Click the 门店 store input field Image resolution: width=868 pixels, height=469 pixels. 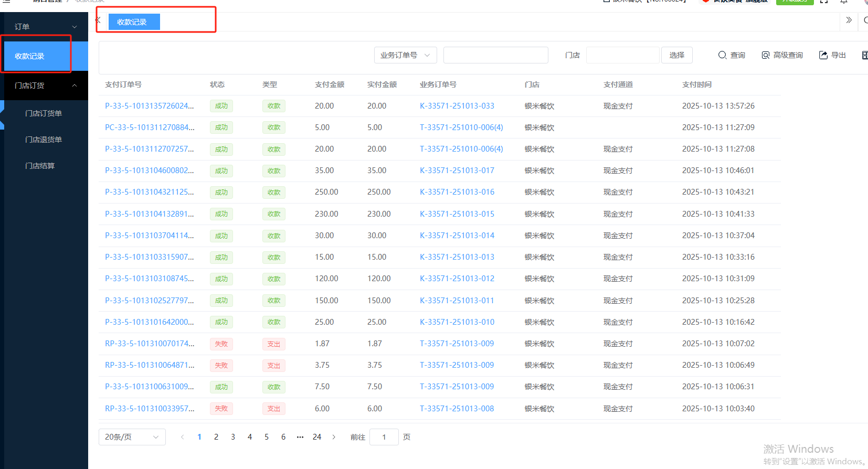click(x=622, y=55)
